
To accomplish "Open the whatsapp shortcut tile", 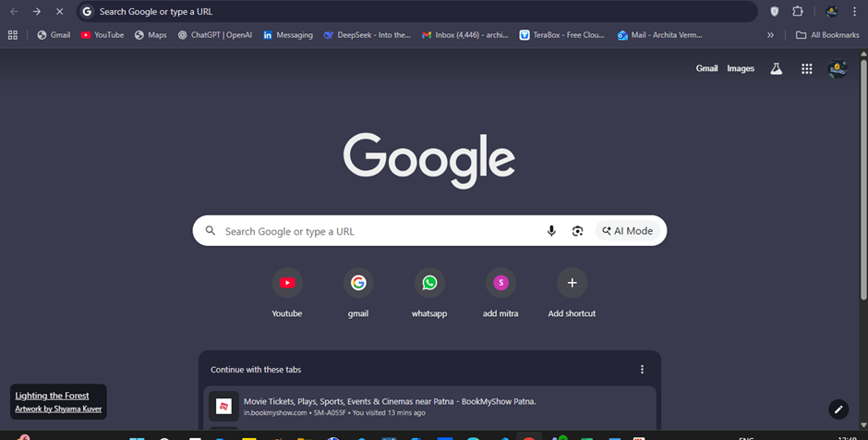I will pyautogui.click(x=429, y=283).
